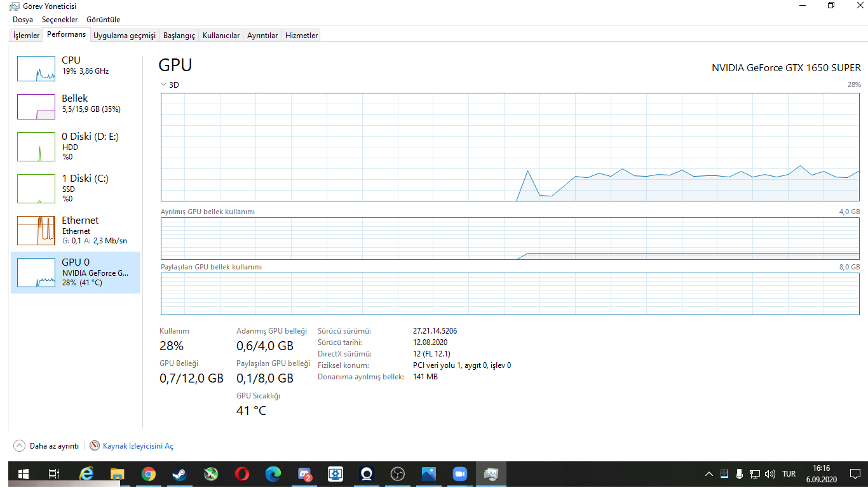
Task: Click the Daha az ayrıntı button
Action: click(x=46, y=446)
